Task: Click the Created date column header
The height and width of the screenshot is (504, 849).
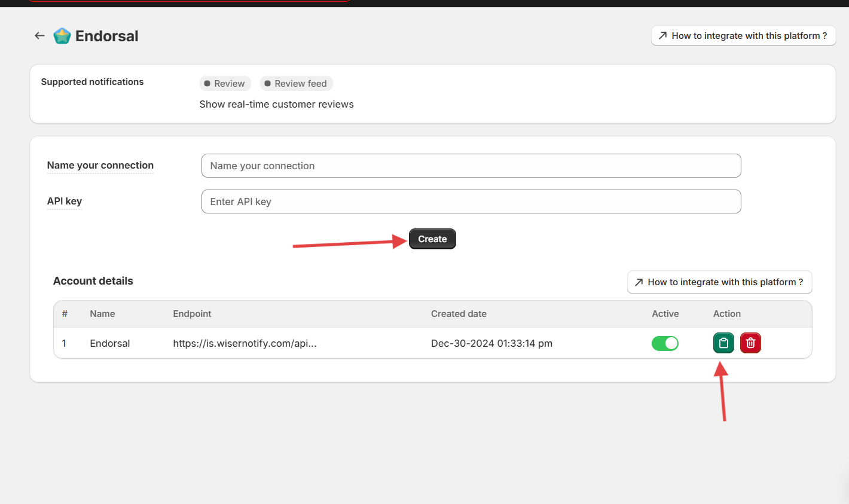Action: click(x=459, y=314)
